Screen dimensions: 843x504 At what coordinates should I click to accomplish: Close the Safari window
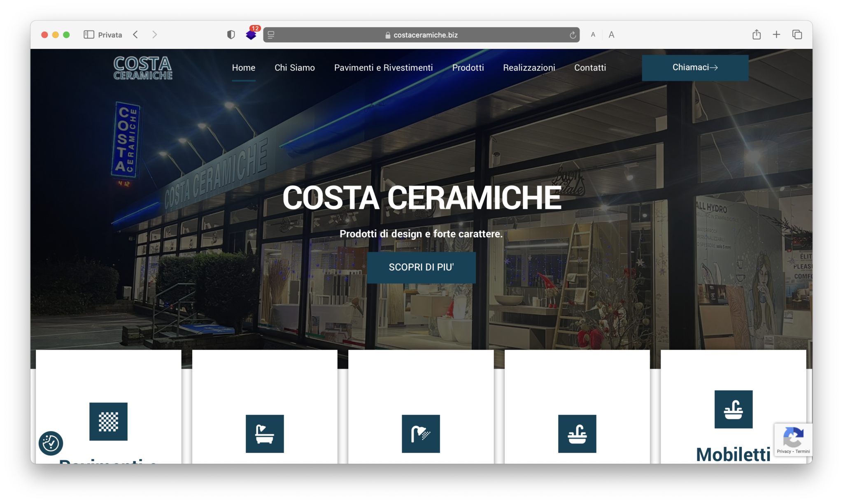[x=45, y=35]
